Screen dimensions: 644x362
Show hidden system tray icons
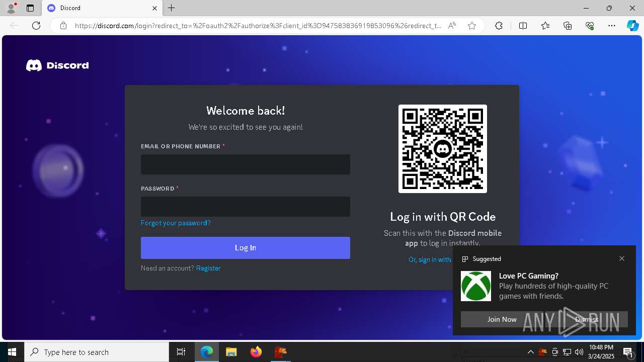tap(531, 352)
